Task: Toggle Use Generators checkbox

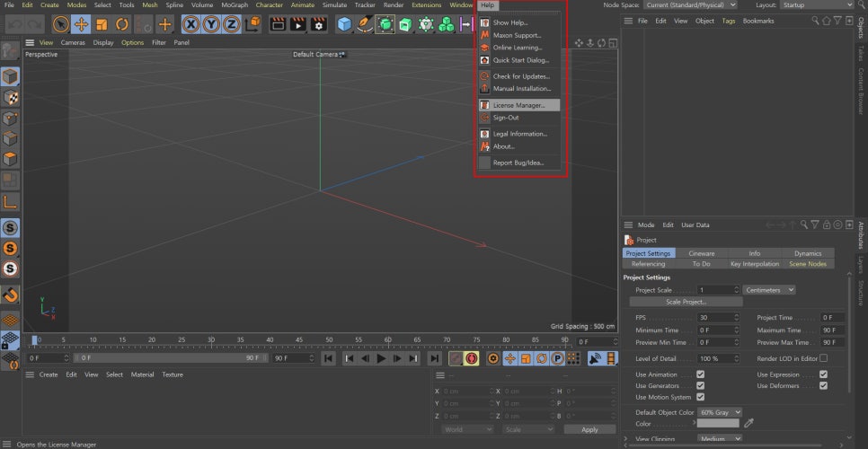Action: (x=700, y=385)
